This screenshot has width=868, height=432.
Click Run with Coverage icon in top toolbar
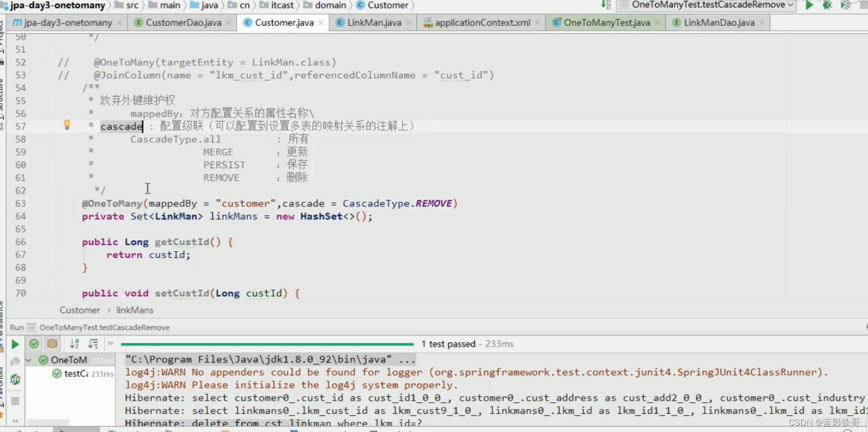846,5
